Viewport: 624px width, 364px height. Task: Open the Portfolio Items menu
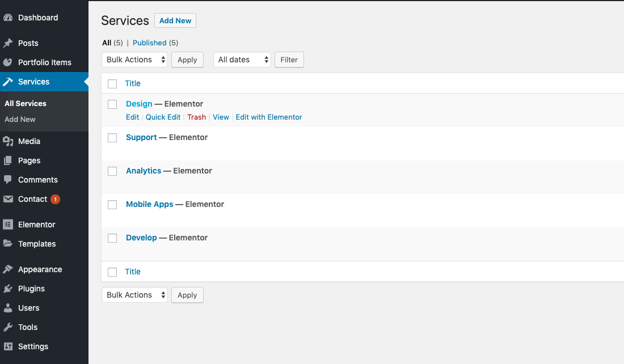tap(44, 62)
